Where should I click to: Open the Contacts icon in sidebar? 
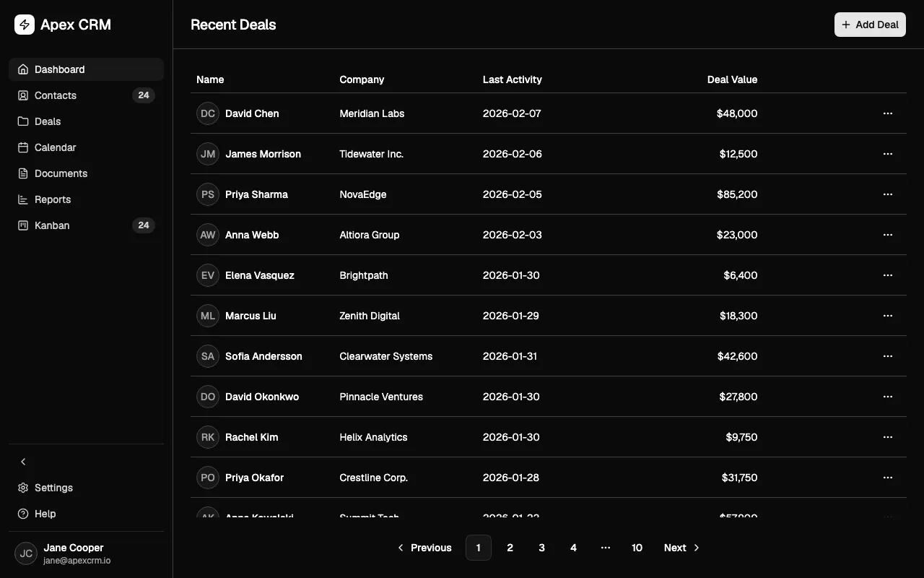pyautogui.click(x=23, y=95)
